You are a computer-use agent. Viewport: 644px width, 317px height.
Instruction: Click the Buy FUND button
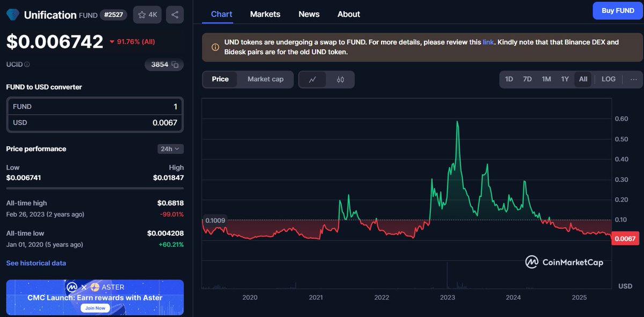click(x=618, y=11)
